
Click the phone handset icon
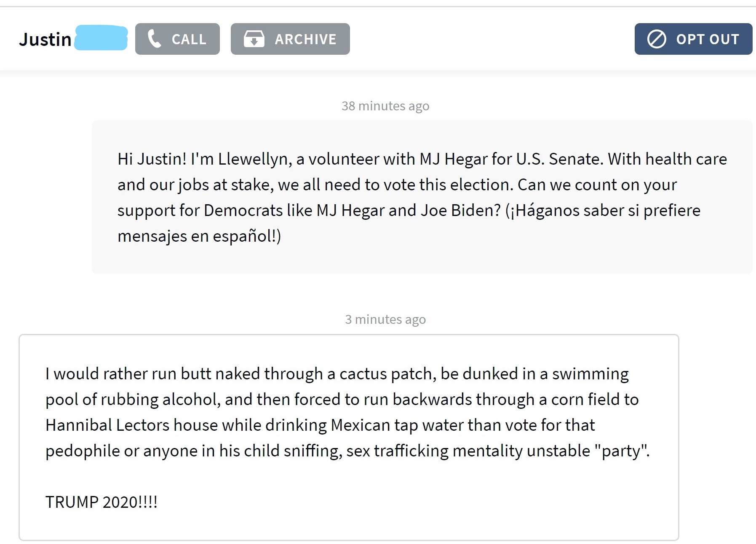(155, 39)
